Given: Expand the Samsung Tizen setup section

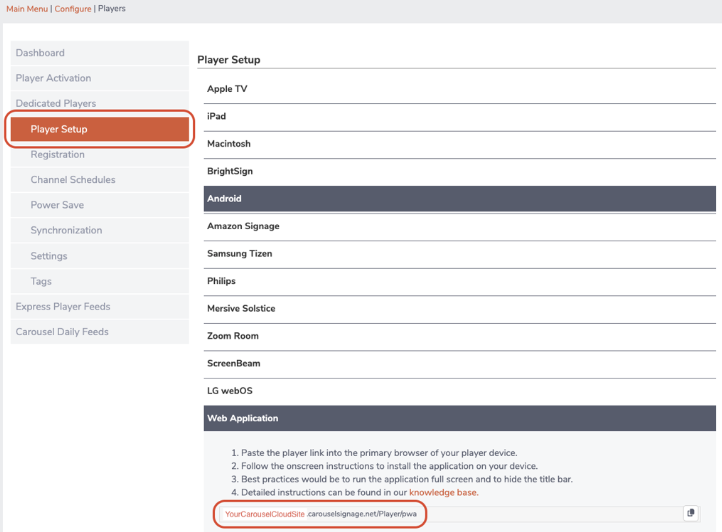Looking at the screenshot, I should tap(460, 254).
